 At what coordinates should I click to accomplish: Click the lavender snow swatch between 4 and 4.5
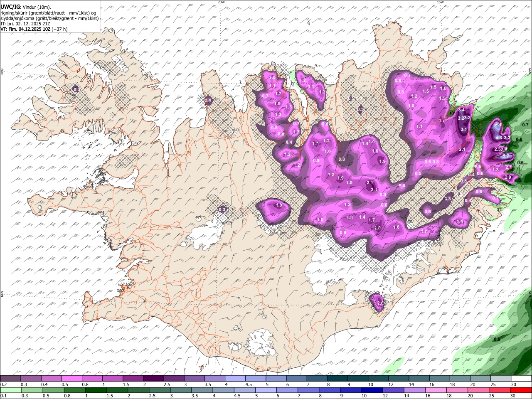click(x=235, y=379)
